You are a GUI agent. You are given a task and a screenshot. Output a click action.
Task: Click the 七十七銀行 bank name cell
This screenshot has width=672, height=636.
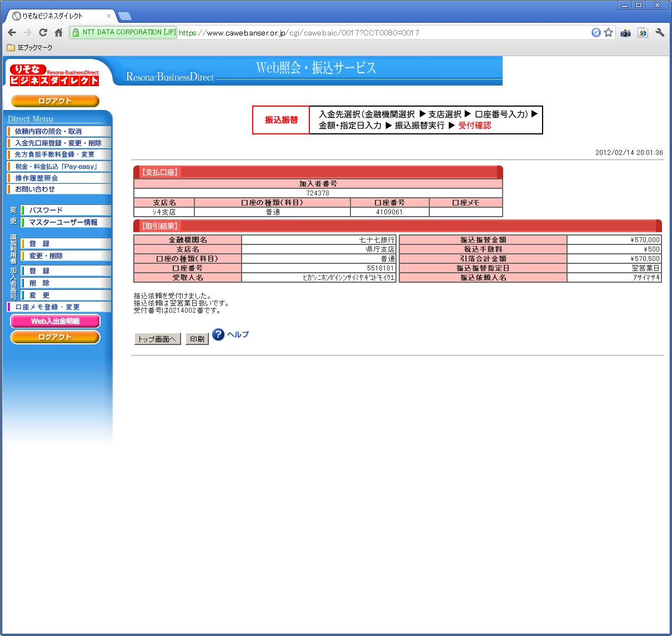319,240
